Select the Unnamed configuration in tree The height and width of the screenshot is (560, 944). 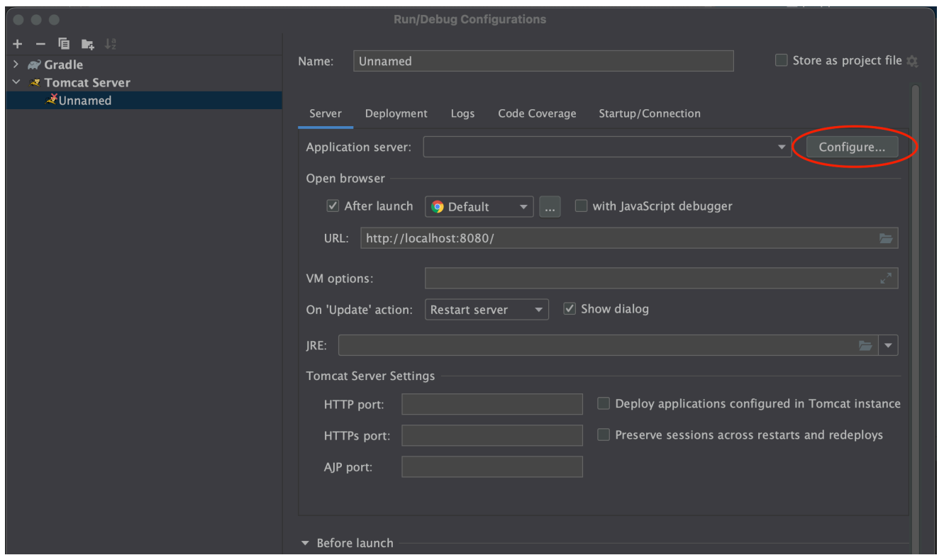[144, 101]
